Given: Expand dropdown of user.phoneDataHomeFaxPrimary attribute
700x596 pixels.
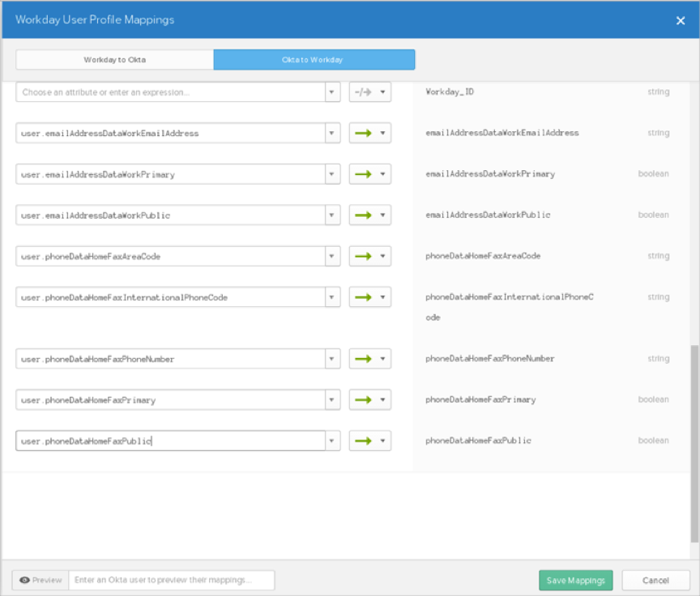Looking at the screenshot, I should click(332, 400).
